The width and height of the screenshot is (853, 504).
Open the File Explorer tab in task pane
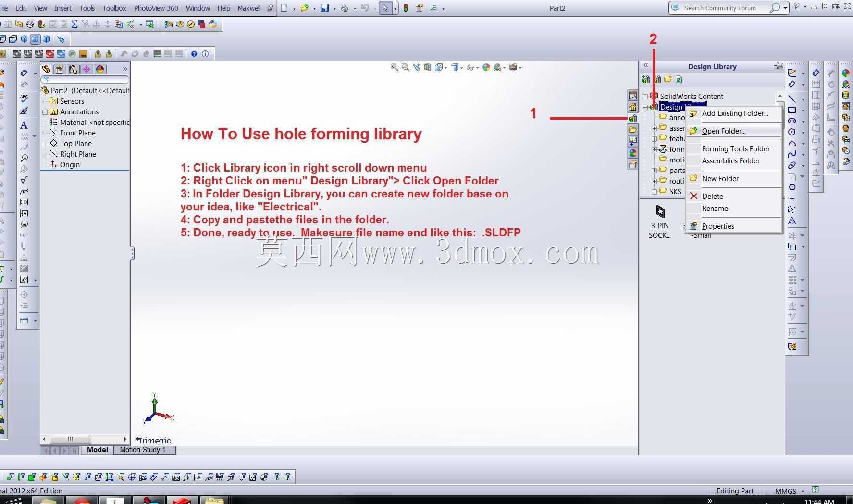(x=632, y=130)
